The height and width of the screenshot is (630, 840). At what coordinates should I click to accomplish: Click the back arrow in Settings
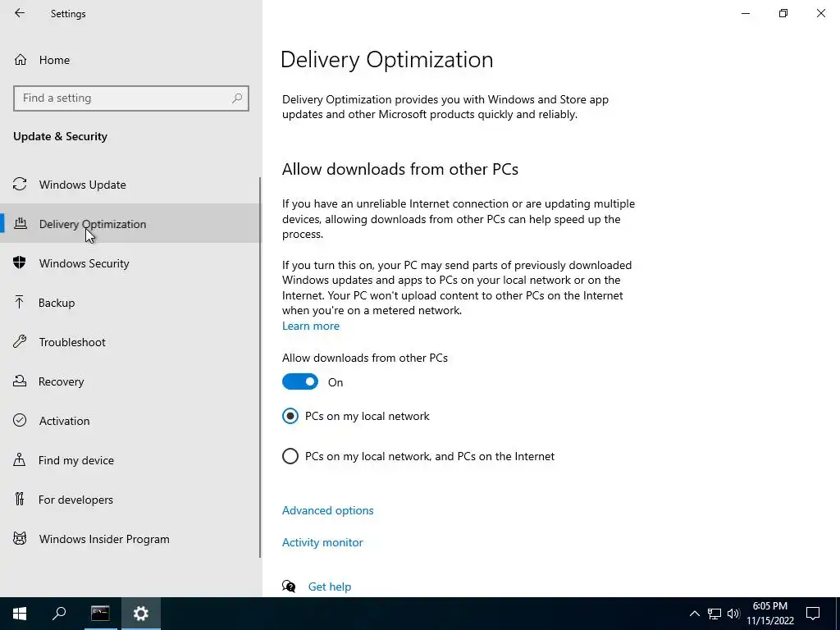[20, 13]
